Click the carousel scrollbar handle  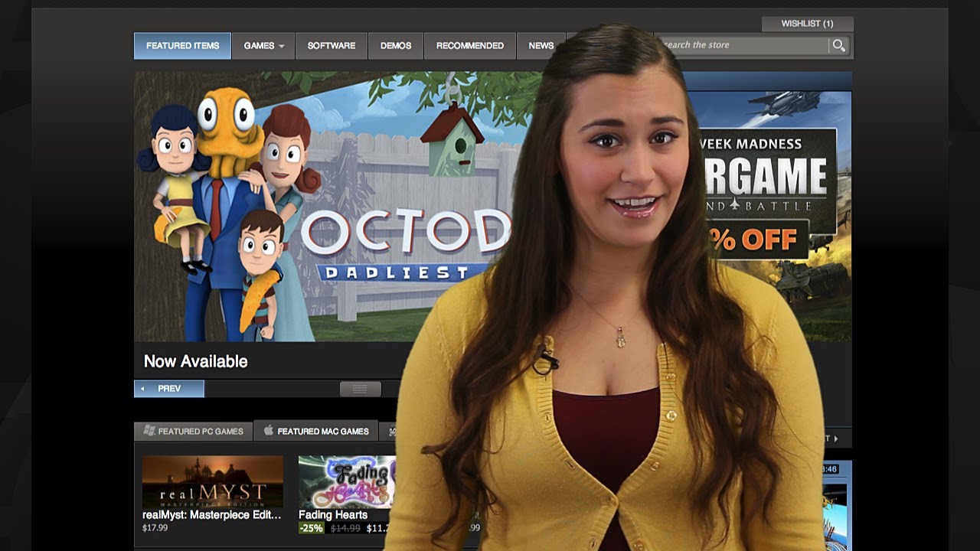360,390
